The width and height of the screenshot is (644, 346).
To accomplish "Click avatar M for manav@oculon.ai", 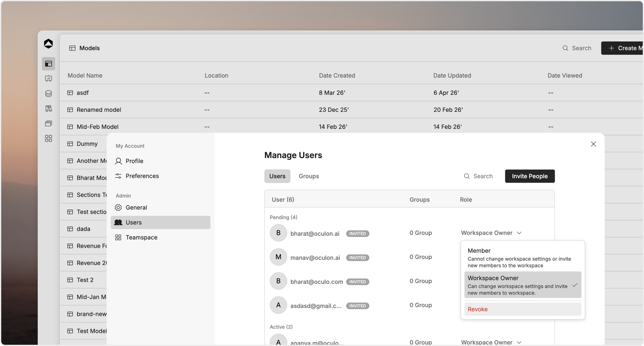I will click(278, 257).
